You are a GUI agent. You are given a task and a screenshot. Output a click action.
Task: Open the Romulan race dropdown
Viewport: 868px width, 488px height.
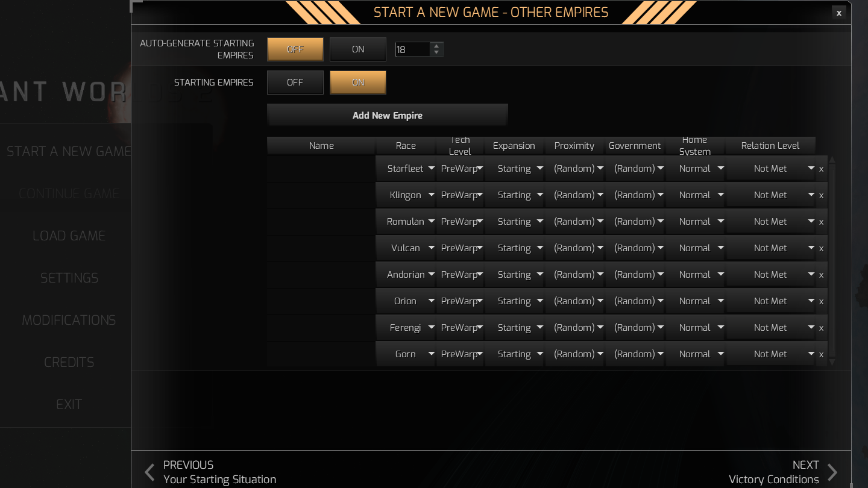click(406, 222)
